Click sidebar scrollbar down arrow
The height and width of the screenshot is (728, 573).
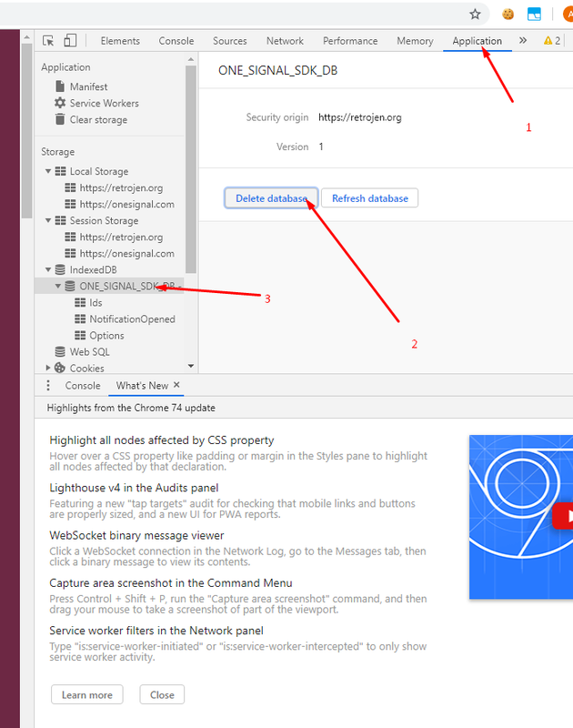[191, 366]
